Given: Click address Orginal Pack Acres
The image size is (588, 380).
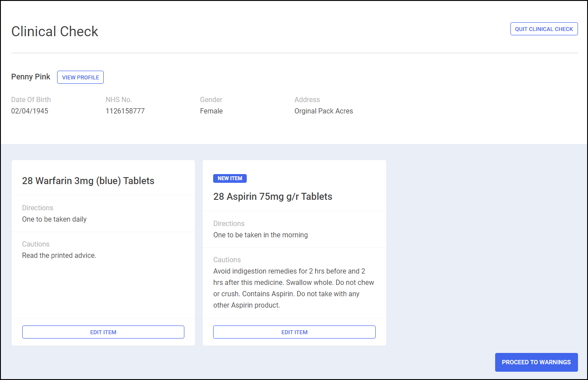Looking at the screenshot, I should pos(324,111).
